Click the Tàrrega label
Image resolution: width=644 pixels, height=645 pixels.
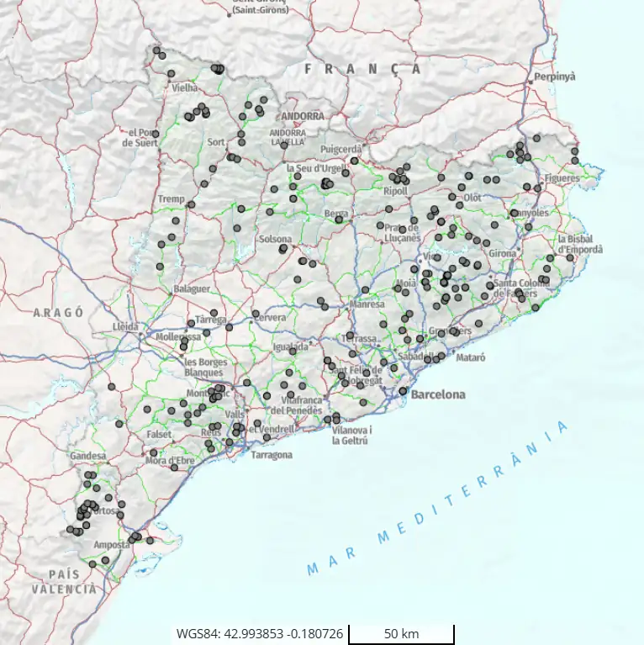[210, 320]
